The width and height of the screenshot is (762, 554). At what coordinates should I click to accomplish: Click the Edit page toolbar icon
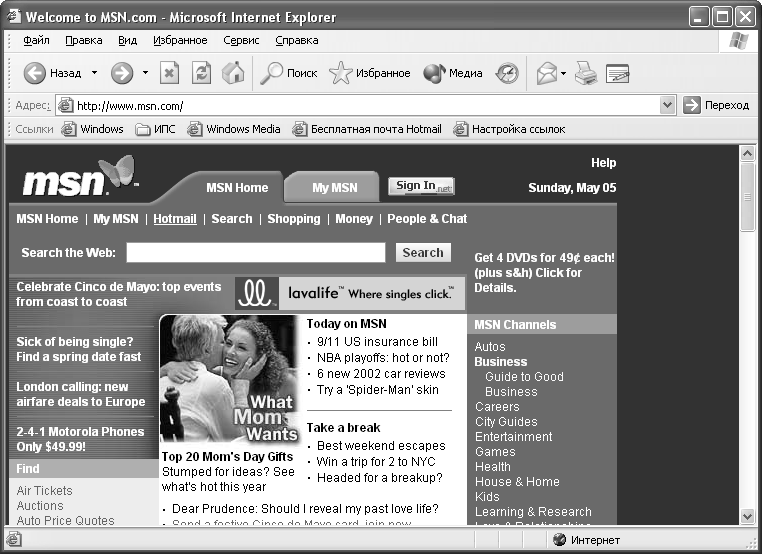618,73
